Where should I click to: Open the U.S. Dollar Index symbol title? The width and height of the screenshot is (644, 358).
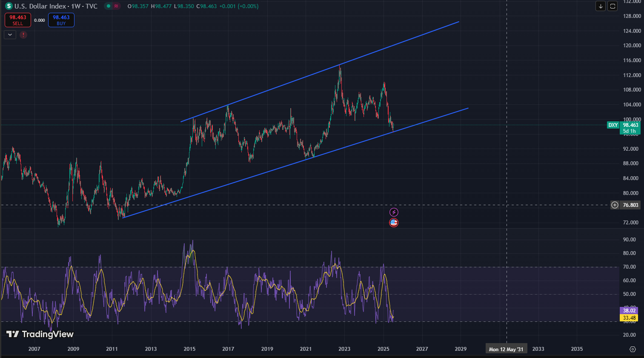[x=56, y=6]
